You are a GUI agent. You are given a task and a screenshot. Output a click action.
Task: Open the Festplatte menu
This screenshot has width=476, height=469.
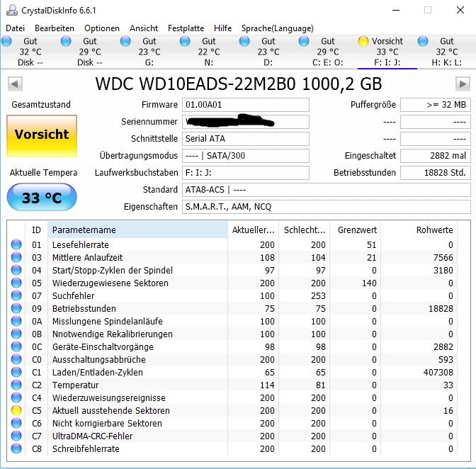pos(186,28)
